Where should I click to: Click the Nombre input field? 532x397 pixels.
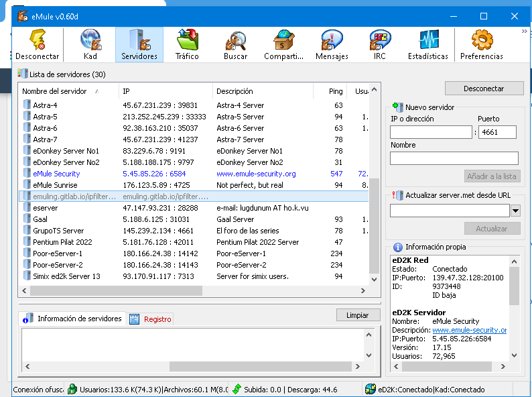click(x=454, y=158)
